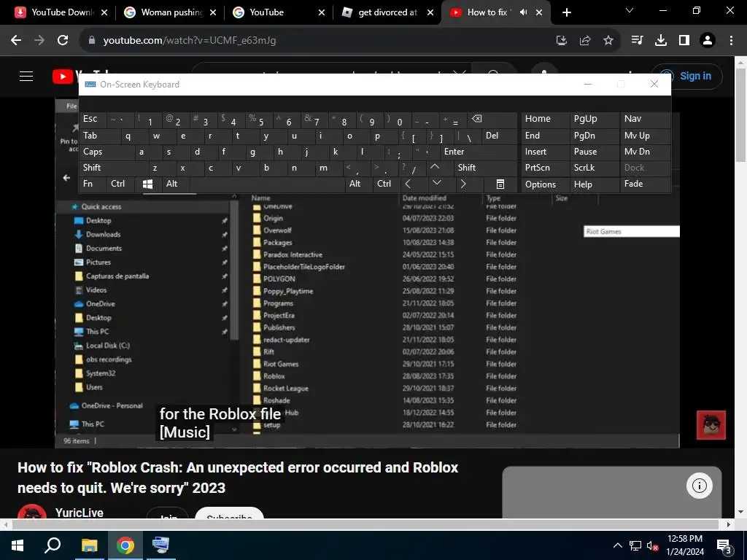This screenshot has width=747, height=560.
Task: Mute the How to fix tab audio
Action: pos(524,12)
